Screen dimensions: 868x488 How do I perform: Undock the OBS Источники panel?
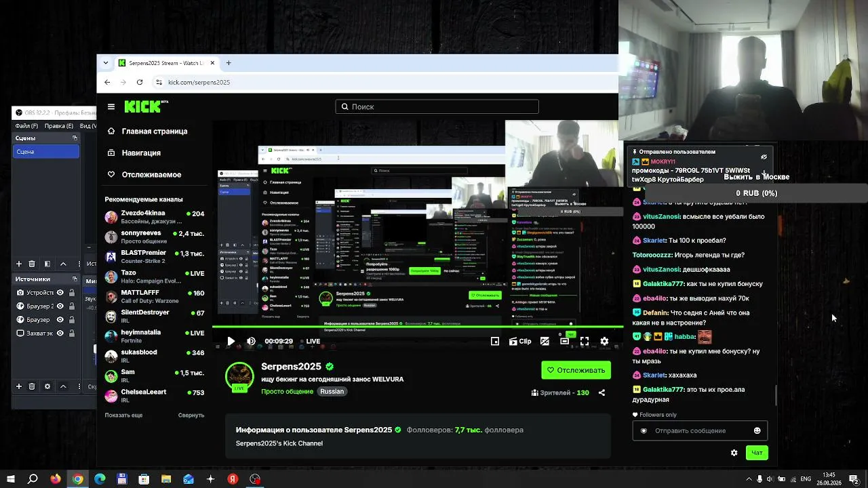(x=75, y=279)
